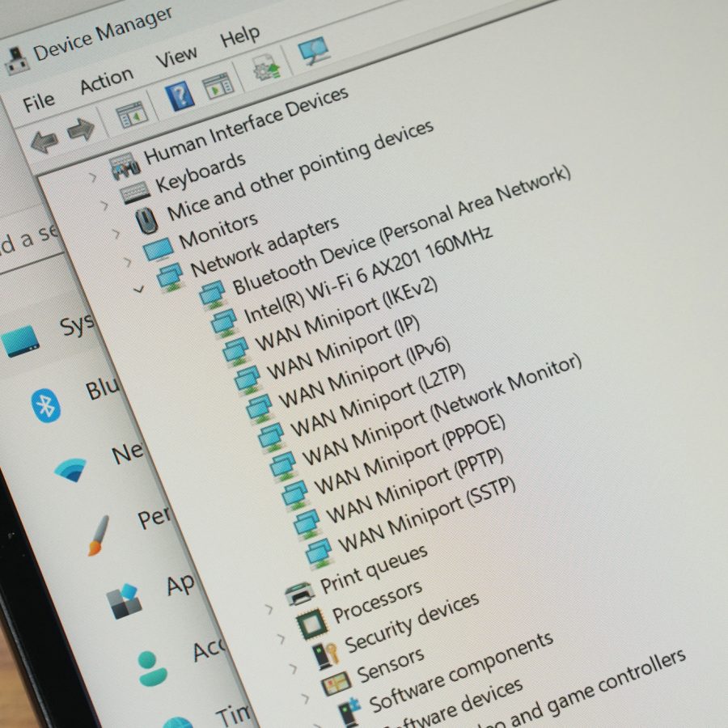Collapse the Network adapters node

click(x=138, y=290)
